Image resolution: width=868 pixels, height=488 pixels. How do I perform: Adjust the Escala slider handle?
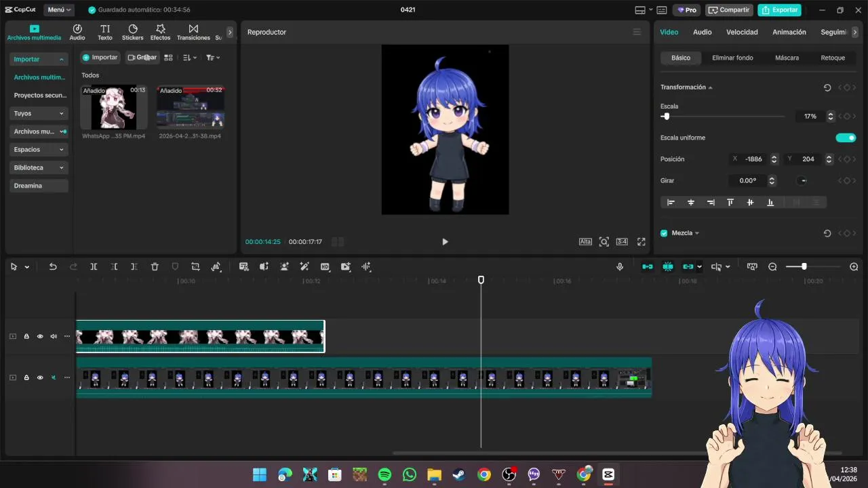pyautogui.click(x=667, y=117)
